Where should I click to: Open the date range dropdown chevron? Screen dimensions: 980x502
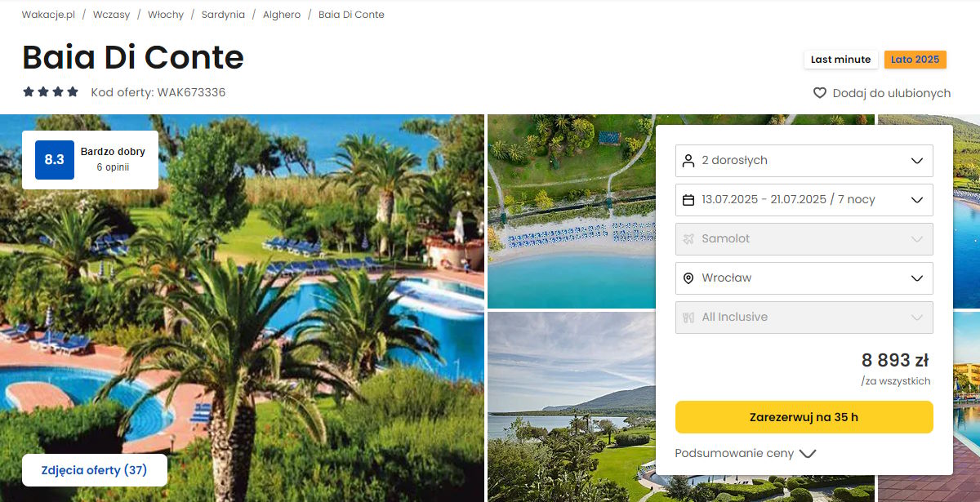[x=917, y=200]
